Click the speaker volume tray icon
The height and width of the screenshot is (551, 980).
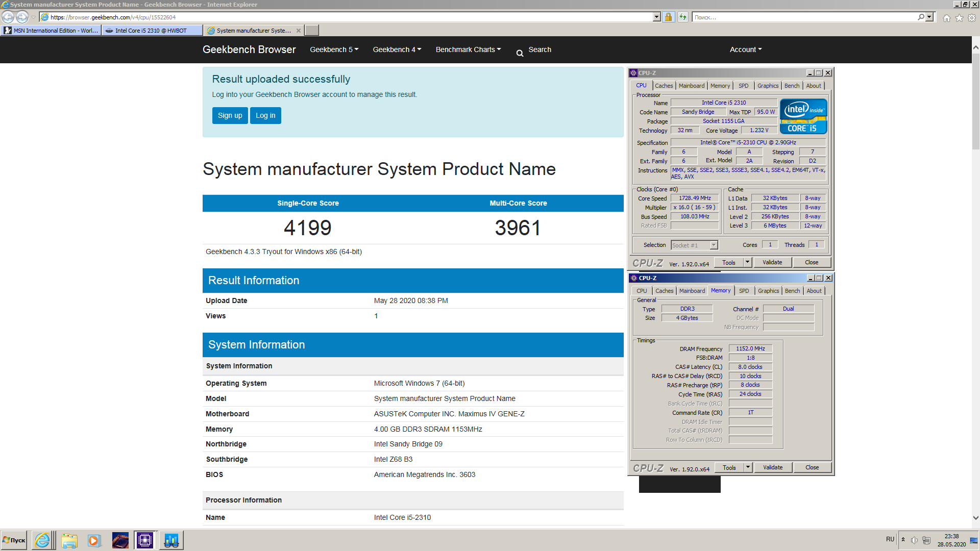(914, 540)
